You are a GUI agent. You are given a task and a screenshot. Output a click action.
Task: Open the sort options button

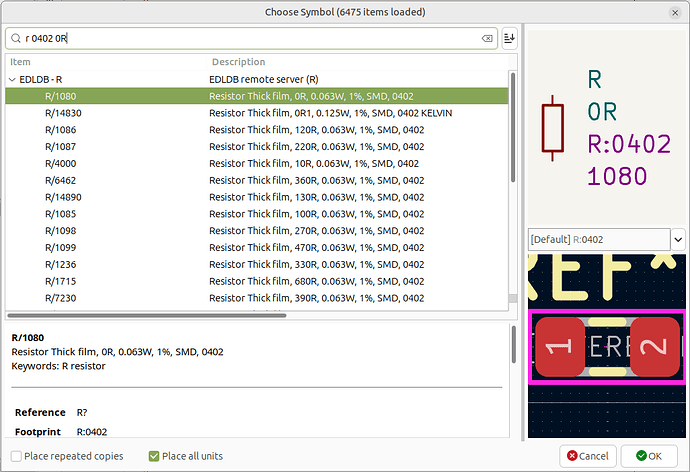510,39
